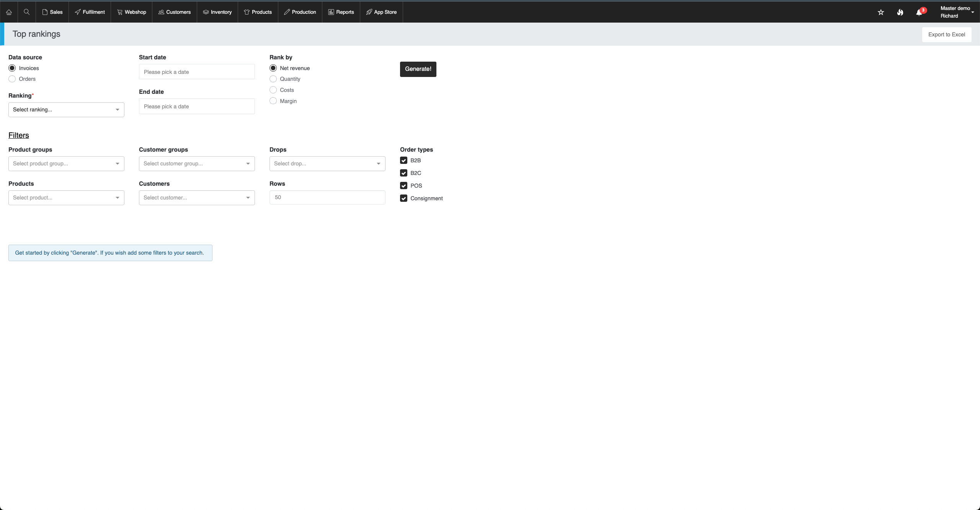Click the Inventory layers icon
The width and height of the screenshot is (980, 510).
(x=206, y=12)
